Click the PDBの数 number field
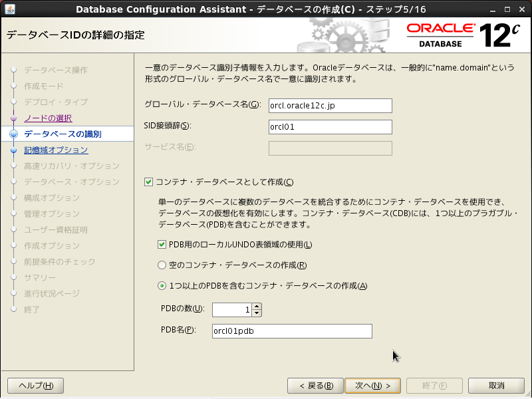532x399 pixels. click(x=232, y=310)
